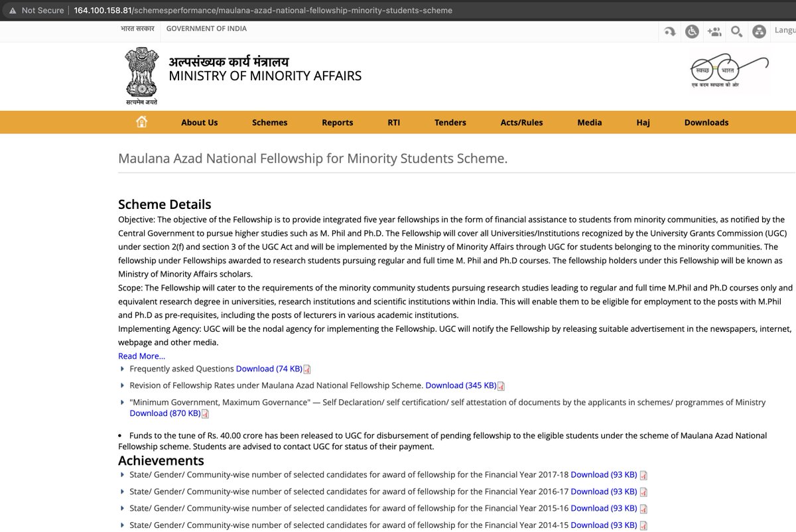This screenshot has height=532, width=796.
Task: Click PDF icon for 2015-16 candidates list
Action: [x=643, y=509]
